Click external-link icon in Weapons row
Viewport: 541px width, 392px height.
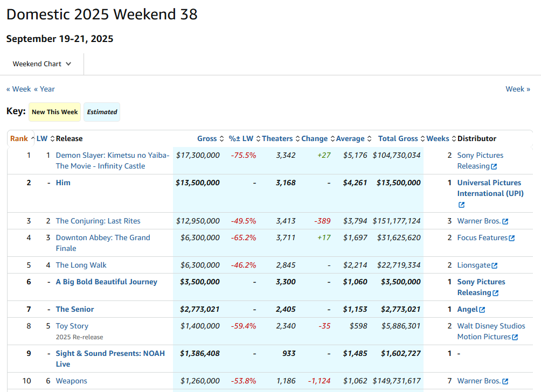(x=505, y=381)
